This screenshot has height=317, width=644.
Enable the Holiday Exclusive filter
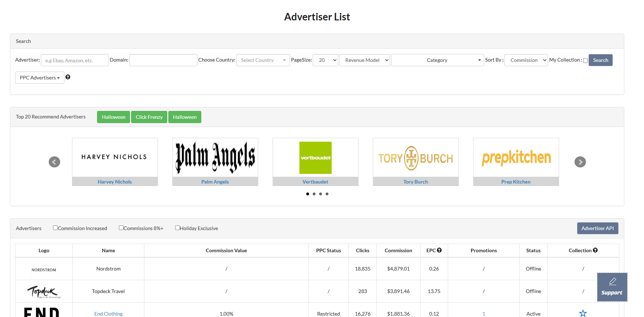click(x=177, y=228)
